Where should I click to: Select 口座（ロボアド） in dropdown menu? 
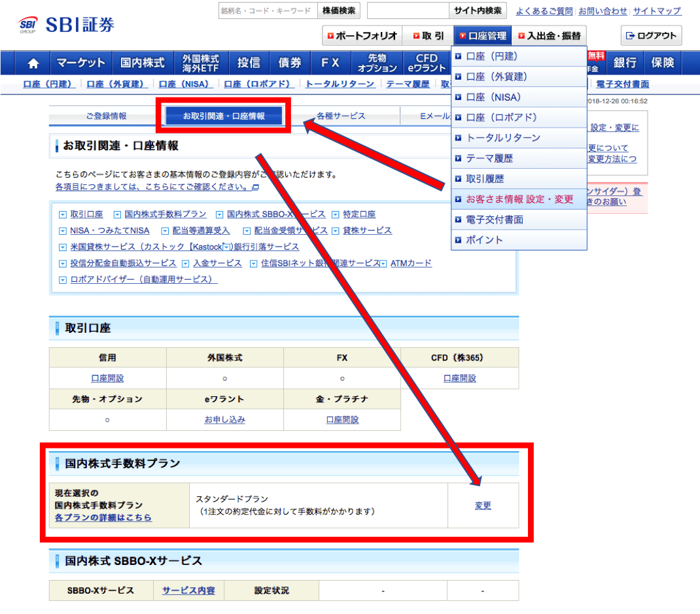[519, 117]
